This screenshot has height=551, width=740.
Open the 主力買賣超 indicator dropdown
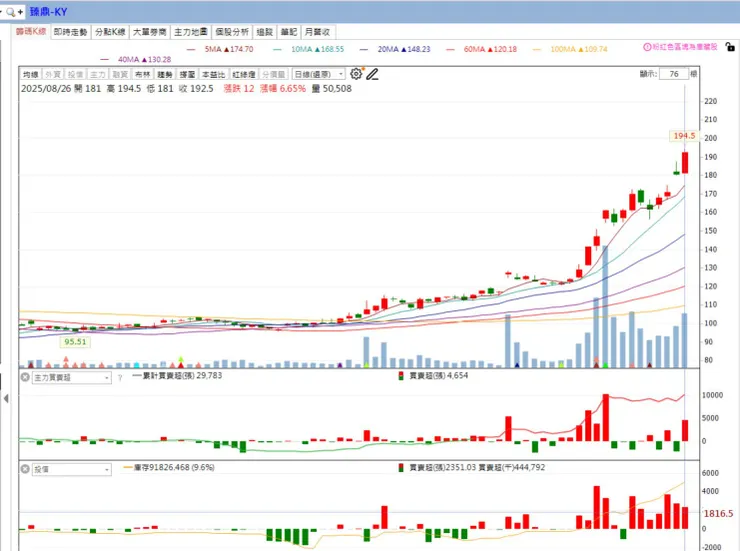click(71, 378)
